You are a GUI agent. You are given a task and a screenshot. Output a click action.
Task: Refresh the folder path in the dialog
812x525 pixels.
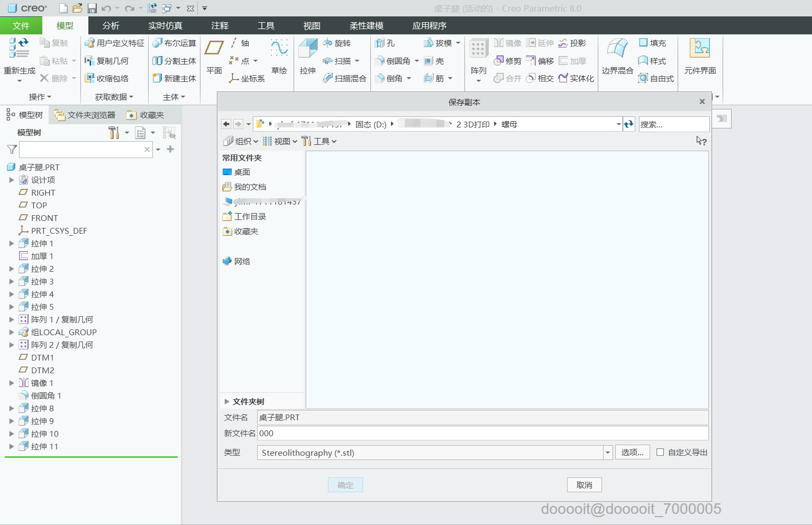[x=629, y=124]
